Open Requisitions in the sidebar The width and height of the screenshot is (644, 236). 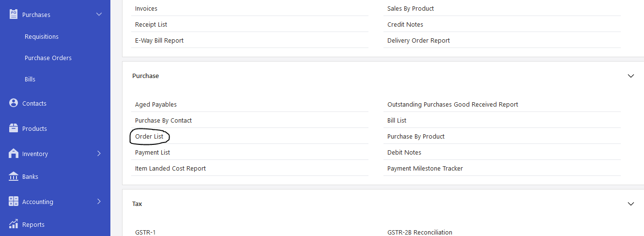(x=42, y=37)
